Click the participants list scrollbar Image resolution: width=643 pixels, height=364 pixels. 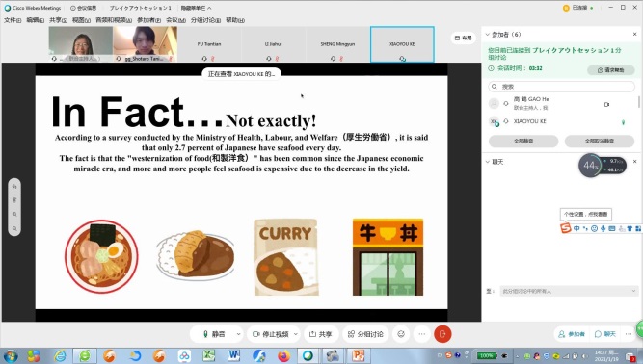tap(639, 101)
